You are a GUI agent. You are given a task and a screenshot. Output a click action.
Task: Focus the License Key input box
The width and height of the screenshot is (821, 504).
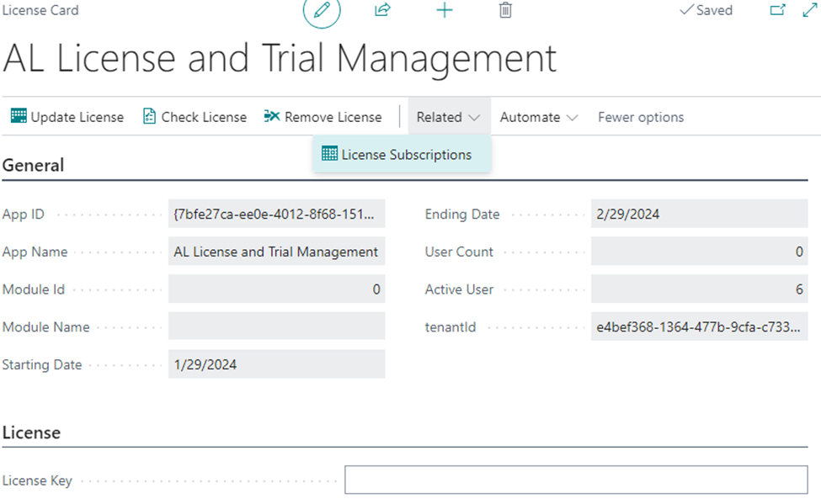(x=576, y=480)
